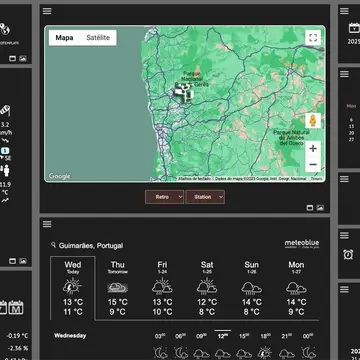Click the windsock wind icon
360x360 pixels.
(5, 110)
